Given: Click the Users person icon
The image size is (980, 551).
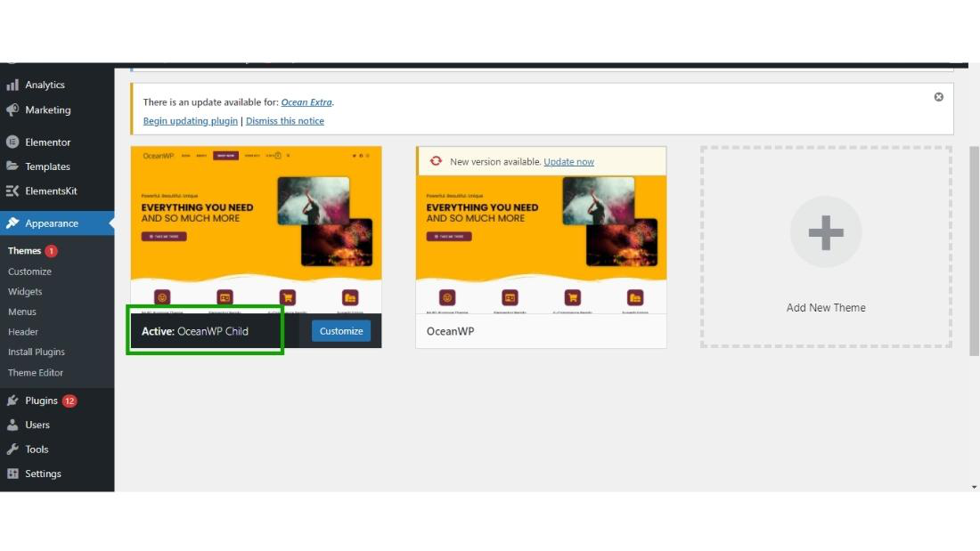Looking at the screenshot, I should click(12, 425).
